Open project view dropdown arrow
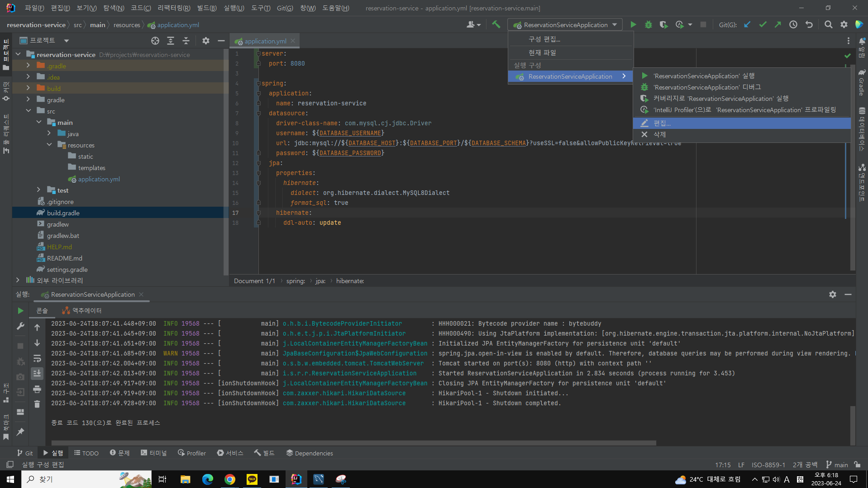 (x=67, y=41)
